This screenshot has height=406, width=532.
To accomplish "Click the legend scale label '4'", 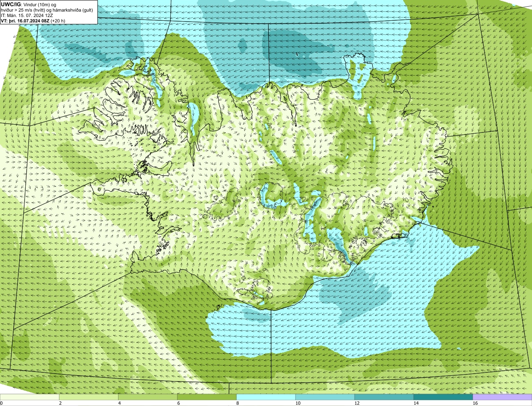I will 119,403.
